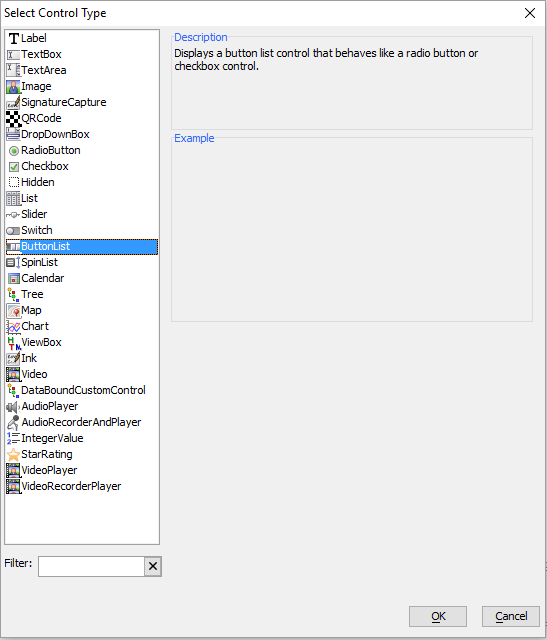Screen dimensions: 547x640
Task: Choose the ViewBox HTML icon
Action: click(x=13, y=342)
